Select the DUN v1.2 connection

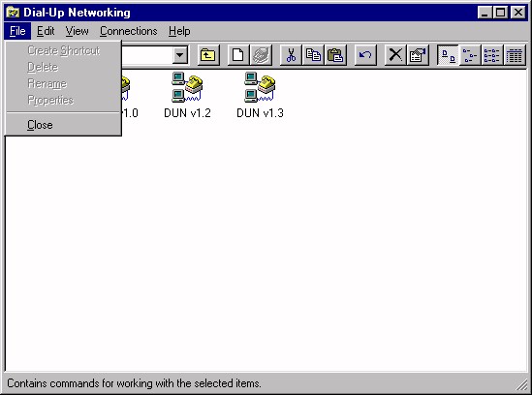pyautogui.click(x=187, y=95)
